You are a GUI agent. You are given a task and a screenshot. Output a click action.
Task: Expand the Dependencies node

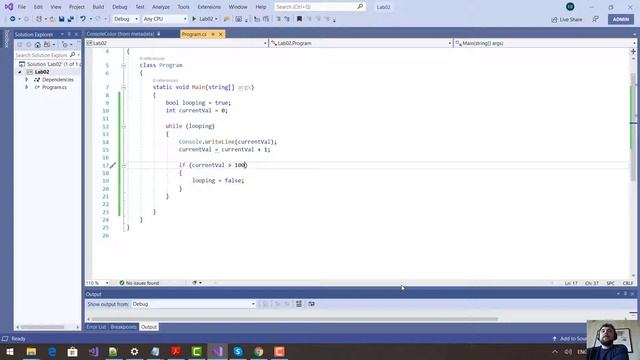27,80
